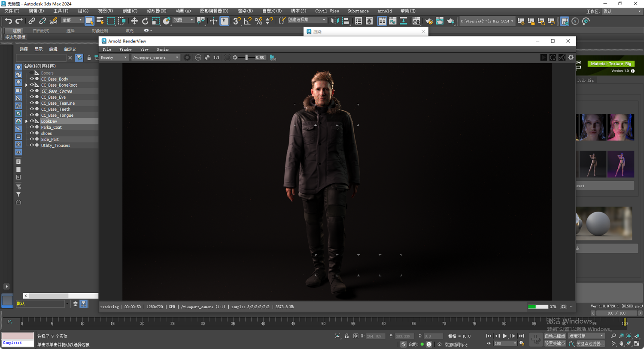
Task: Click the render progress bar at 37%
Action: tap(538, 307)
